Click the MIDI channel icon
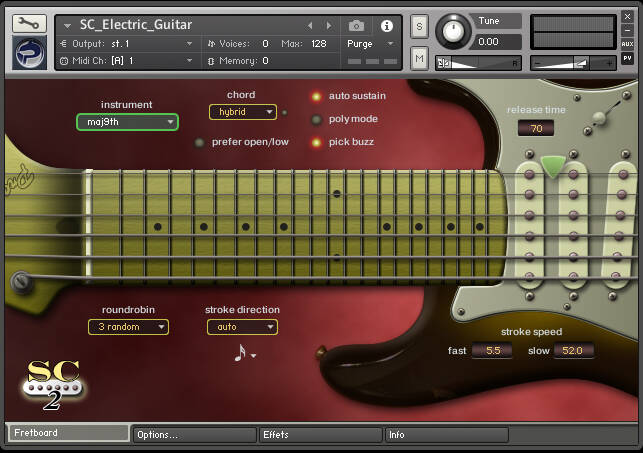This screenshot has height=453, width=643. (x=64, y=61)
